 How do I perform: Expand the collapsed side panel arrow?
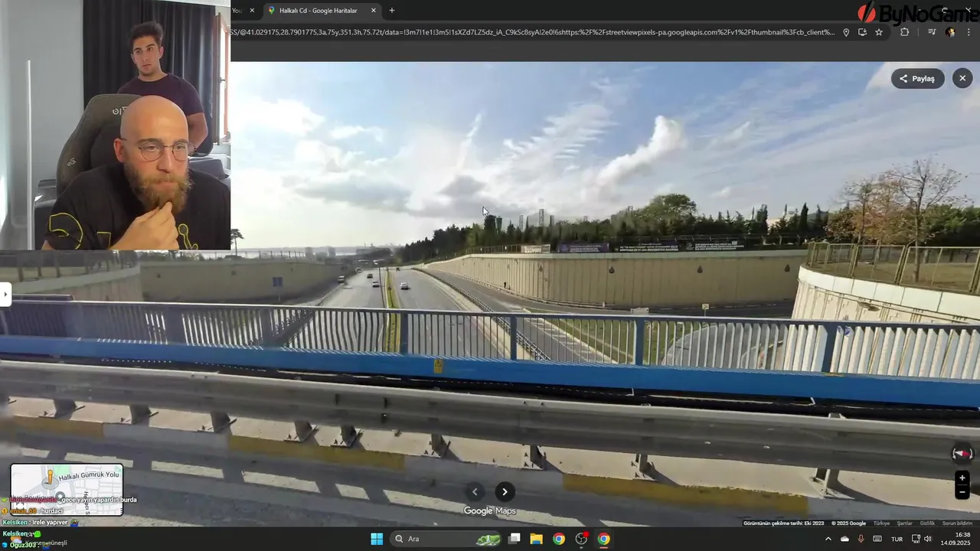[5, 294]
